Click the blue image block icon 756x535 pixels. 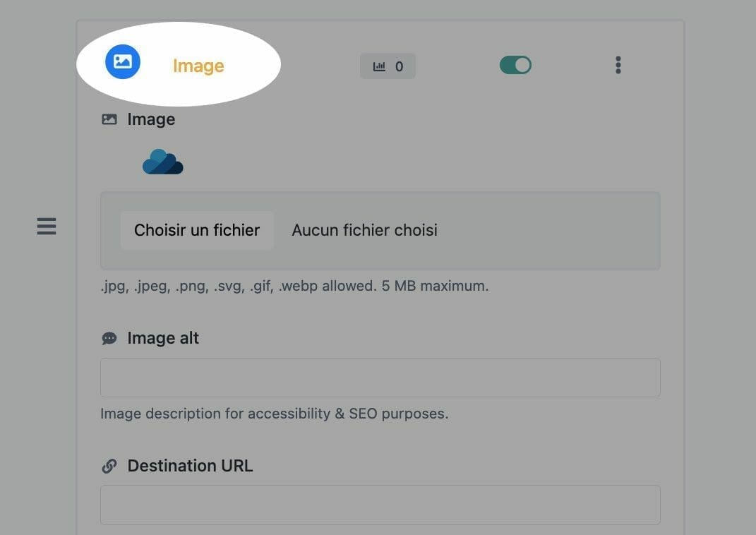coord(122,61)
